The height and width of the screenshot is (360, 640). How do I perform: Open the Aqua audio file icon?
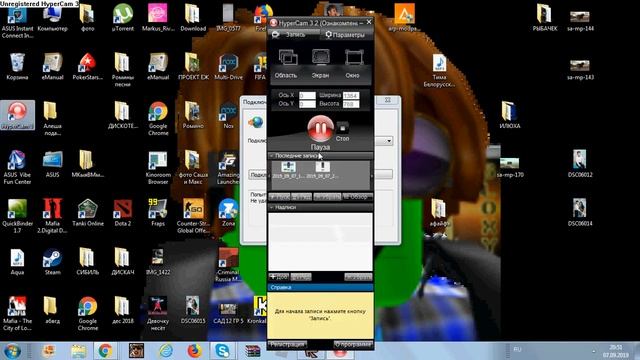17,262
